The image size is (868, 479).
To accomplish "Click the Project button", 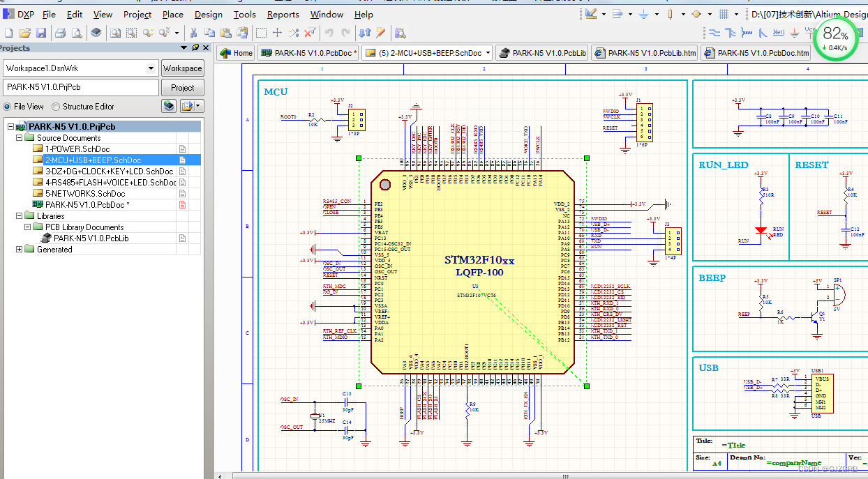I will (183, 88).
